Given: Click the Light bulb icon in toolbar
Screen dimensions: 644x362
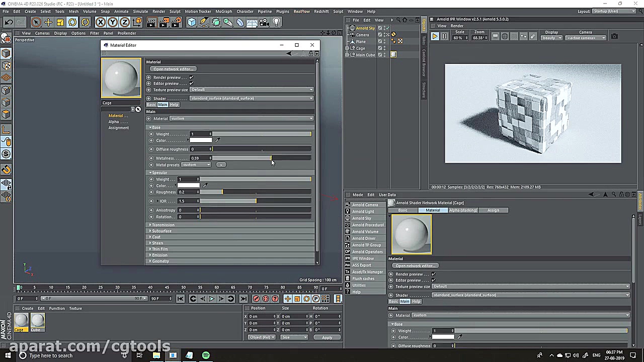Looking at the screenshot, I should coord(276,22).
